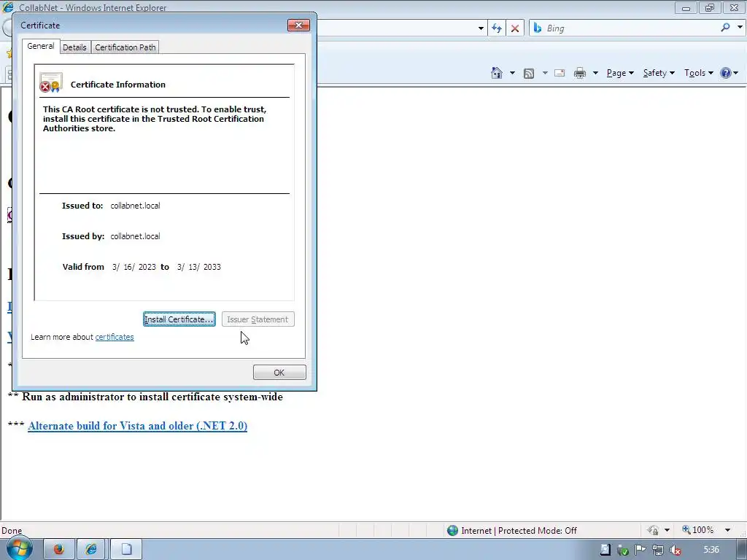Click the safely remove hardware tray icon
The height and width of the screenshot is (560, 747).
622,550
